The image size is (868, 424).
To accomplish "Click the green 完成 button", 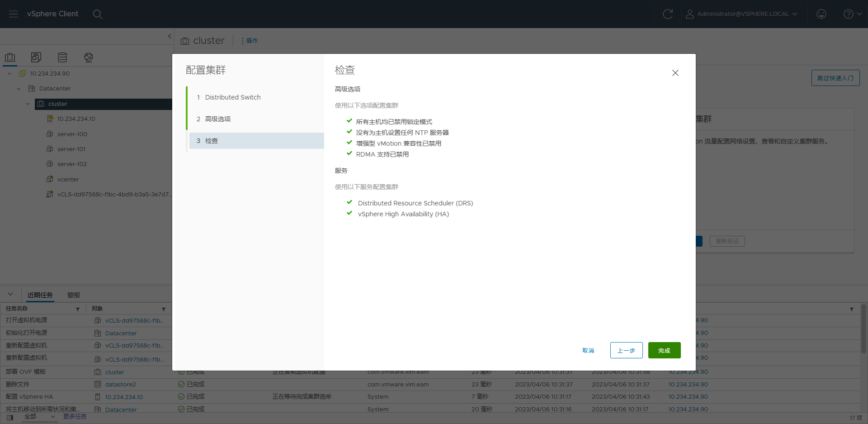I will (664, 350).
